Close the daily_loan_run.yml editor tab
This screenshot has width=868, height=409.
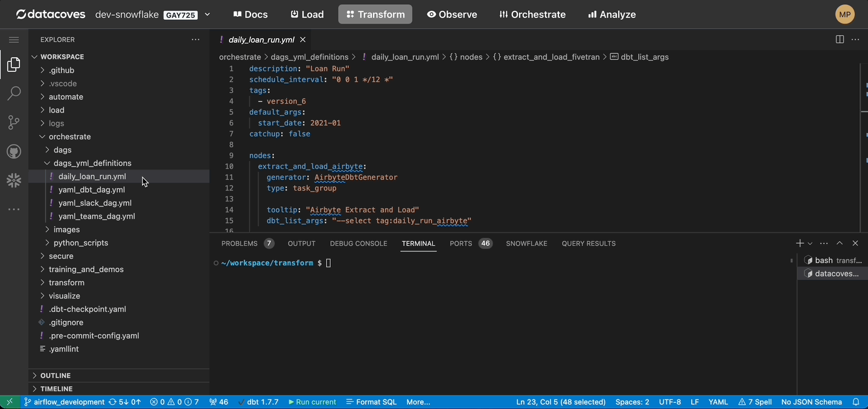[x=303, y=40]
